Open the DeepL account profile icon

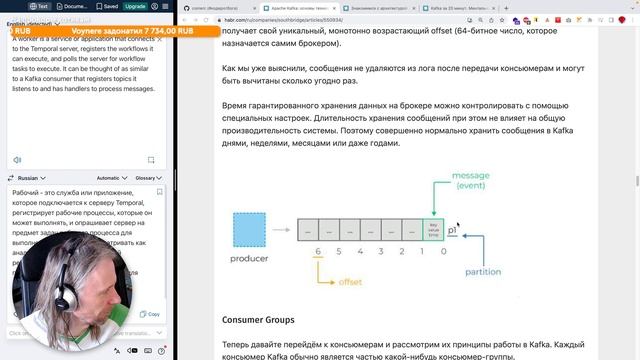pyautogui.click(x=155, y=6)
